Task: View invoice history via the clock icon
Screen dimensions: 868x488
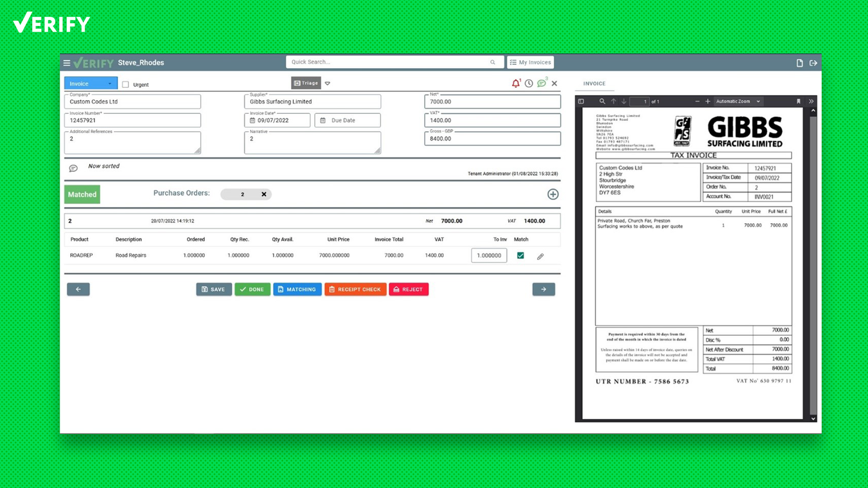Action: pyautogui.click(x=528, y=83)
